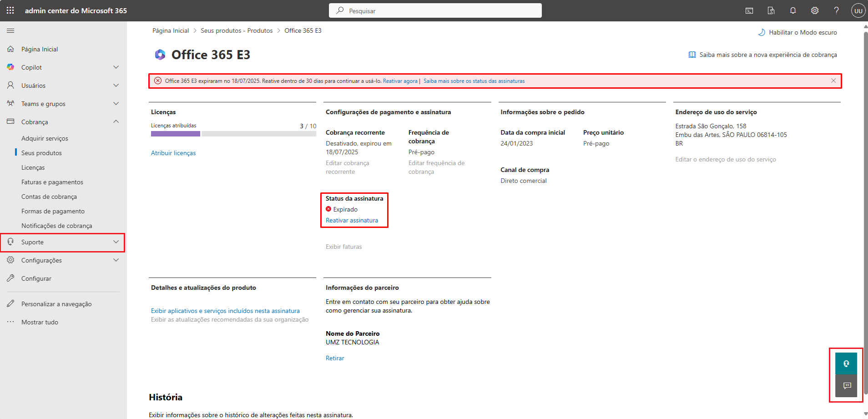Click the Office 365 E3 product logo
868x419 pixels.
point(160,55)
